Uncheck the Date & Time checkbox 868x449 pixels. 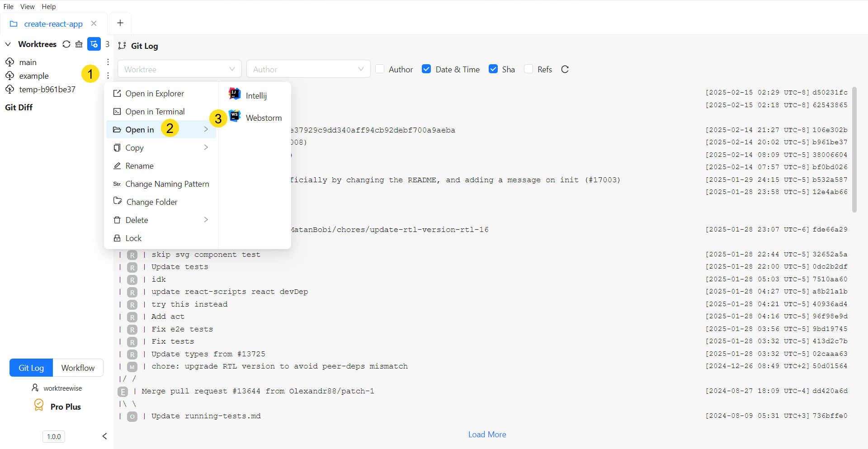tap(427, 69)
